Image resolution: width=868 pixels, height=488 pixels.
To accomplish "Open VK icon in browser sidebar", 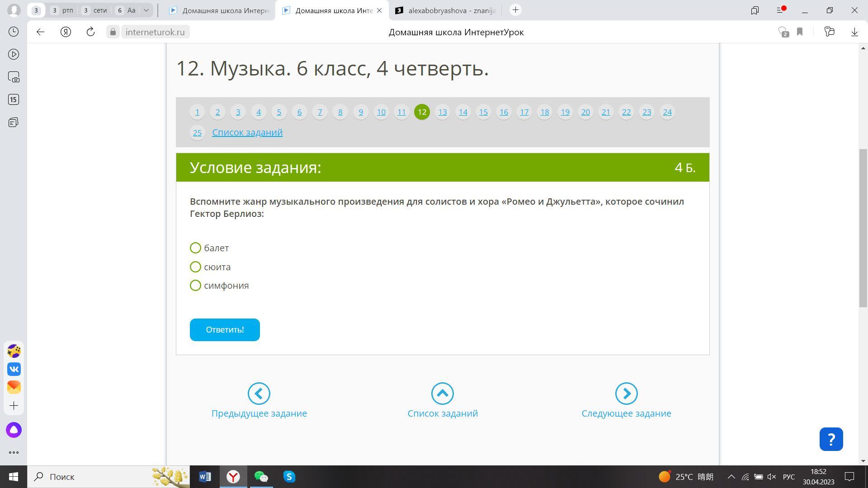I will pyautogui.click(x=14, y=369).
